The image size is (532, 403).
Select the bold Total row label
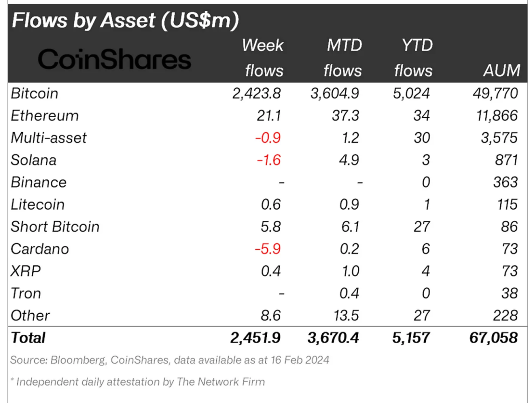click(28, 337)
